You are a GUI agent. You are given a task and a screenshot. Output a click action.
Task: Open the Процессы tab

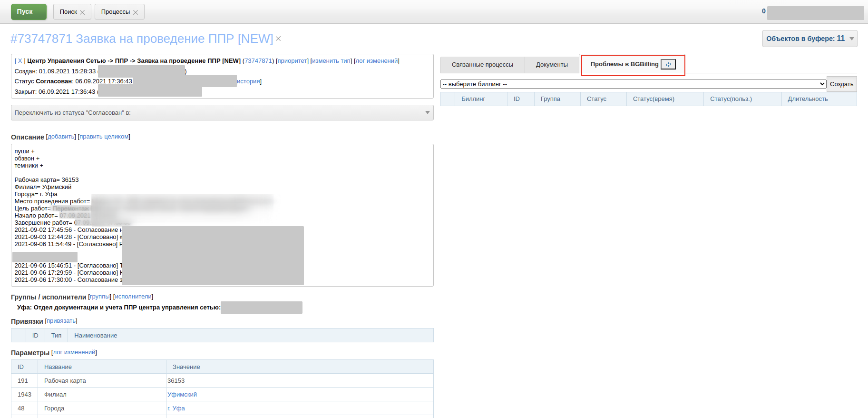(116, 12)
